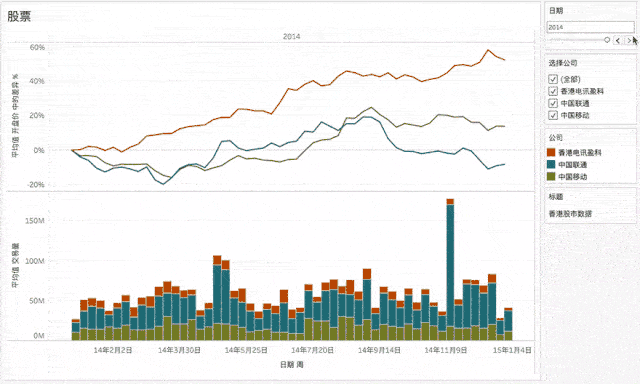Screen dimensions: 640x384
Task: Click the 14年2月2日 axis date label
Action: pyautogui.click(x=113, y=350)
